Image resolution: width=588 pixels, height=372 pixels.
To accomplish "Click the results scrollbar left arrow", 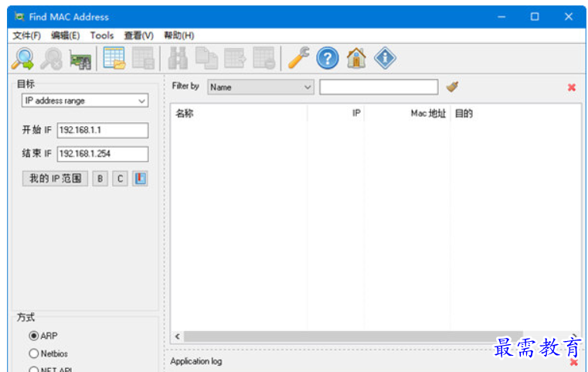I will pos(178,336).
